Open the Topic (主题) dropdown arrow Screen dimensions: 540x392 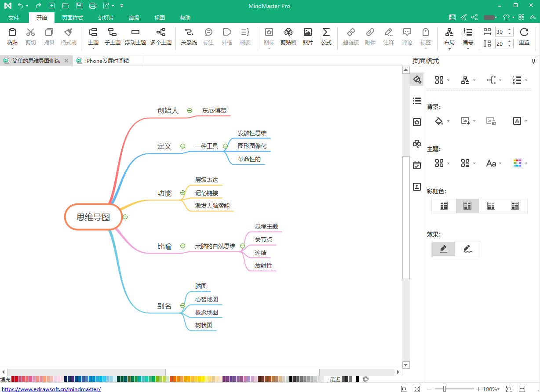[93, 48]
